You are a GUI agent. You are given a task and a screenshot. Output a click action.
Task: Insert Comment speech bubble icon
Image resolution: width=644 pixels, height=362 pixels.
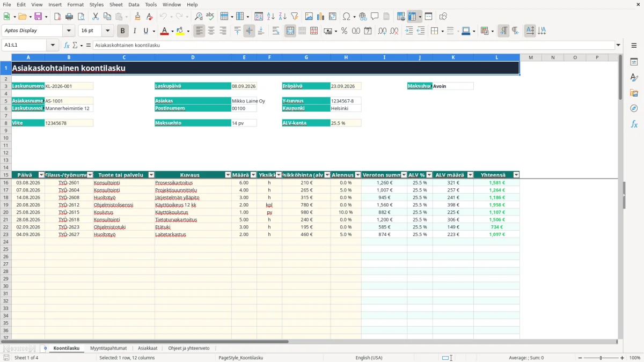[x=375, y=17]
